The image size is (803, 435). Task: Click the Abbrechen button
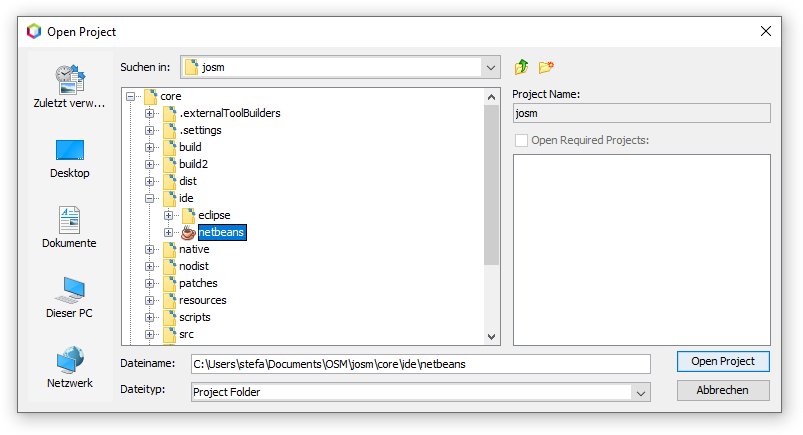point(722,390)
